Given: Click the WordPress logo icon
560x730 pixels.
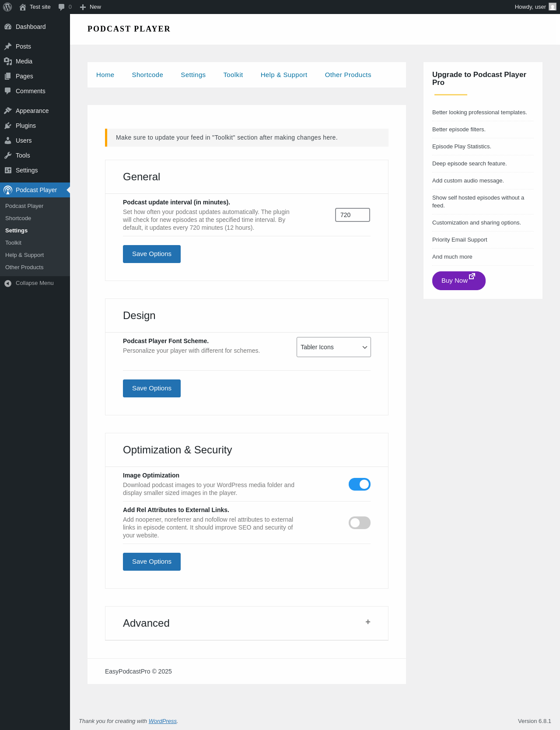Looking at the screenshot, I should pyautogui.click(x=7, y=7).
